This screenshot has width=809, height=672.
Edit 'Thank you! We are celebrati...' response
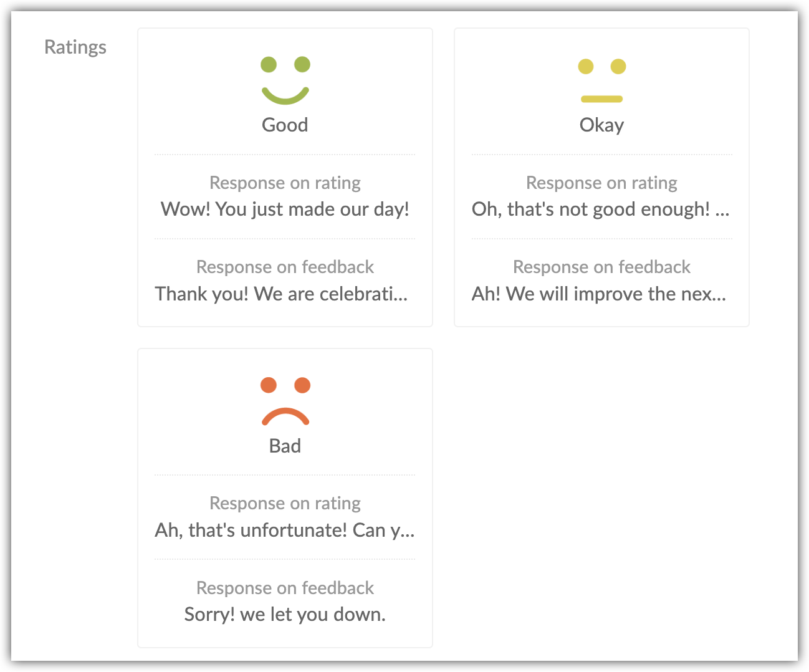281,294
